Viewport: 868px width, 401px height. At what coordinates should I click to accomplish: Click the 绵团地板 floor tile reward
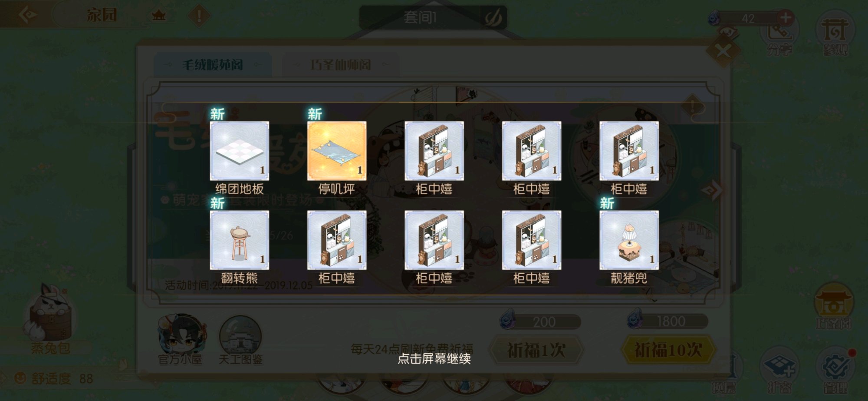[240, 151]
